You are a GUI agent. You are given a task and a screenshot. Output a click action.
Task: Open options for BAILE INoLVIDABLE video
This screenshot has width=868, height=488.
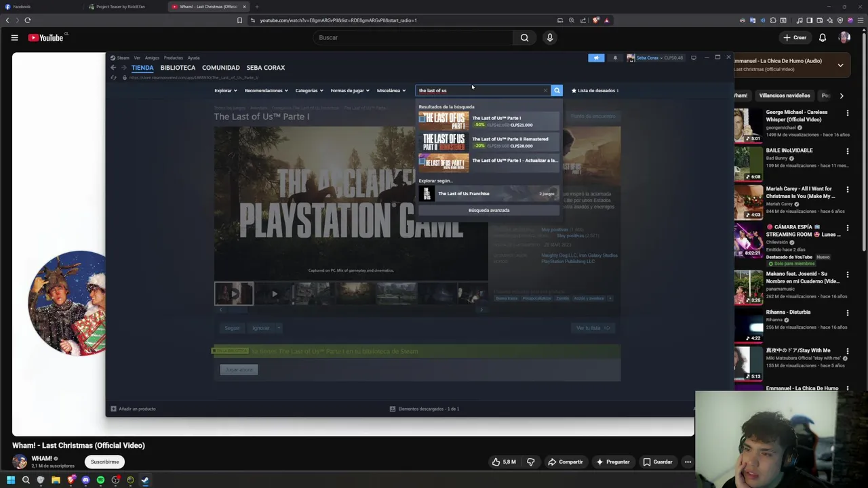coord(847,151)
